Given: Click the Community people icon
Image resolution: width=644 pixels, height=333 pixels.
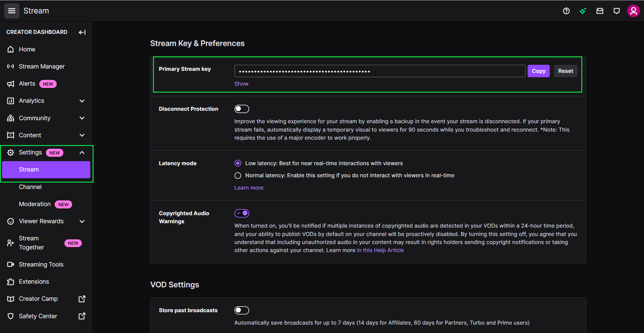Looking at the screenshot, I should [x=11, y=118].
